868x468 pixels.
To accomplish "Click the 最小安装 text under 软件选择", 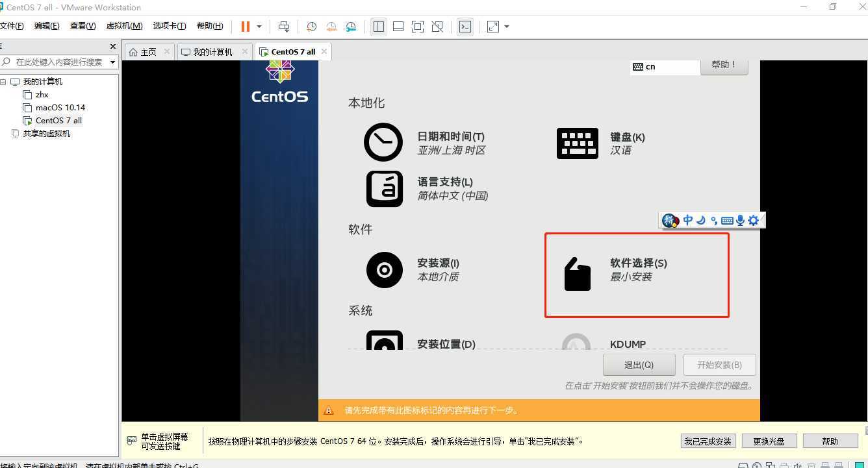I will [x=631, y=277].
